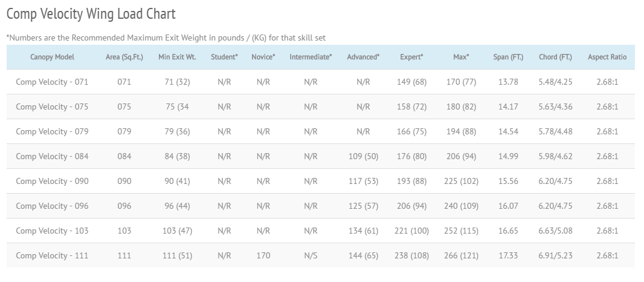
Task: Click the Span (FT.) column header
Action: 508,57
